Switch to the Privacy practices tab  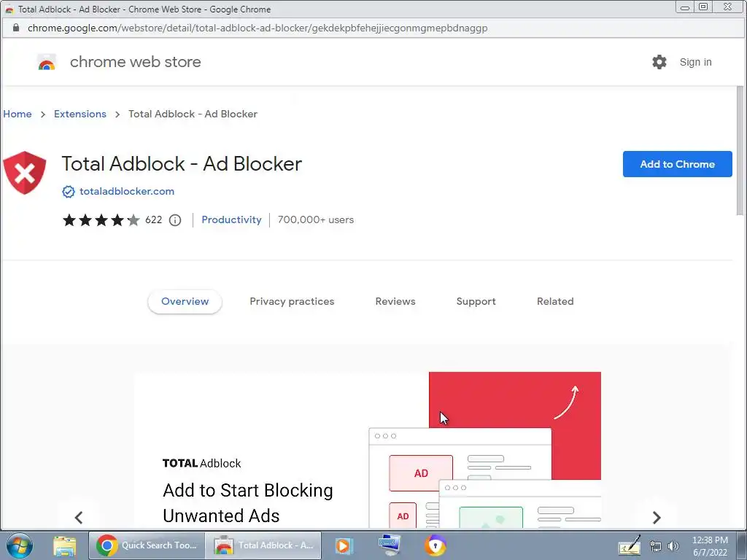pyautogui.click(x=292, y=301)
